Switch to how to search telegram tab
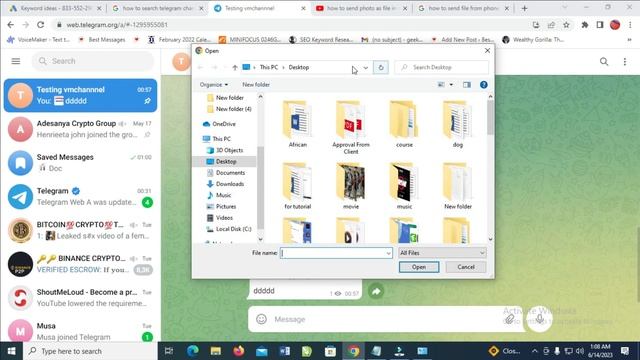This screenshot has height=360, width=640. click(157, 8)
